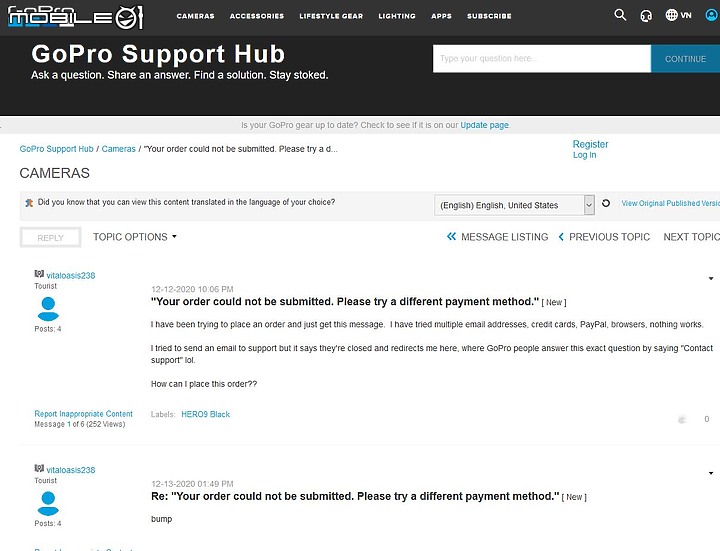Click the double-chevron Message Listing icon
This screenshot has height=551, width=720.
(451, 236)
